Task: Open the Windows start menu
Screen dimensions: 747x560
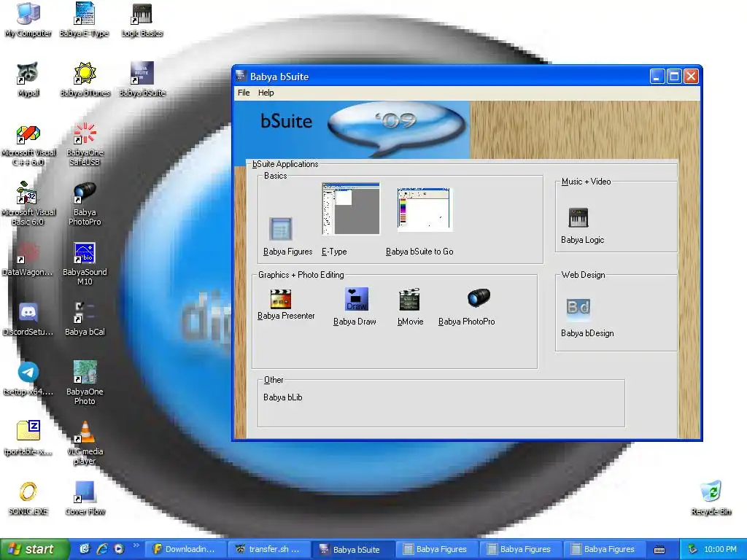Action: pyautogui.click(x=34, y=549)
